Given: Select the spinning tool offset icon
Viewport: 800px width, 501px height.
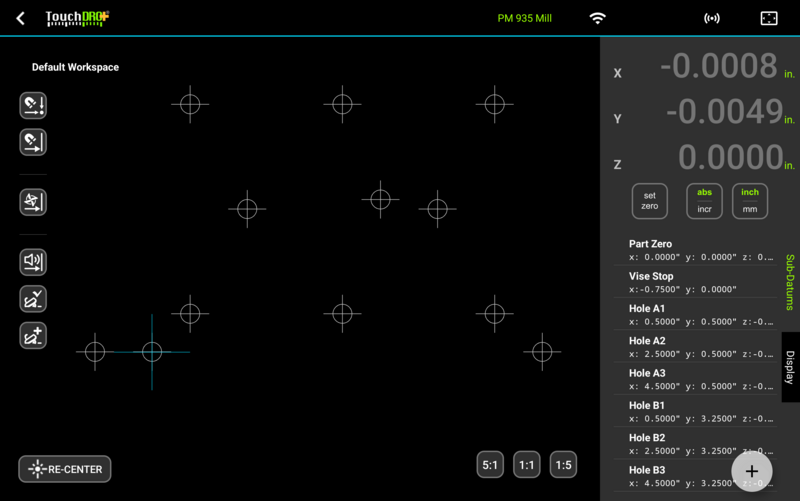Looking at the screenshot, I should [x=33, y=202].
